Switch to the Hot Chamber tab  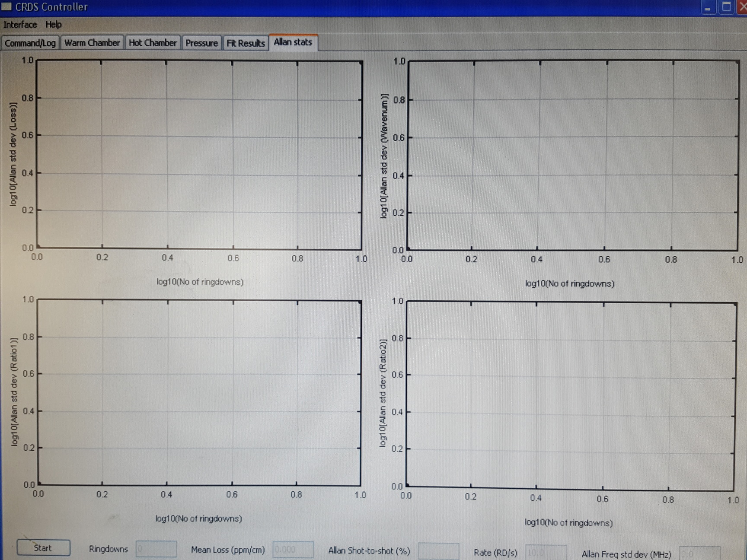pyautogui.click(x=153, y=43)
